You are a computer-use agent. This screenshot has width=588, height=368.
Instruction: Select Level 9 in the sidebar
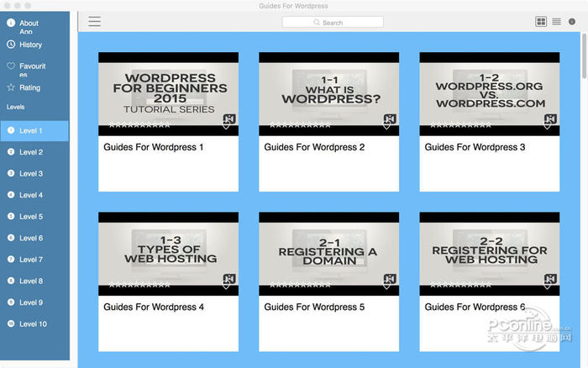click(x=34, y=302)
